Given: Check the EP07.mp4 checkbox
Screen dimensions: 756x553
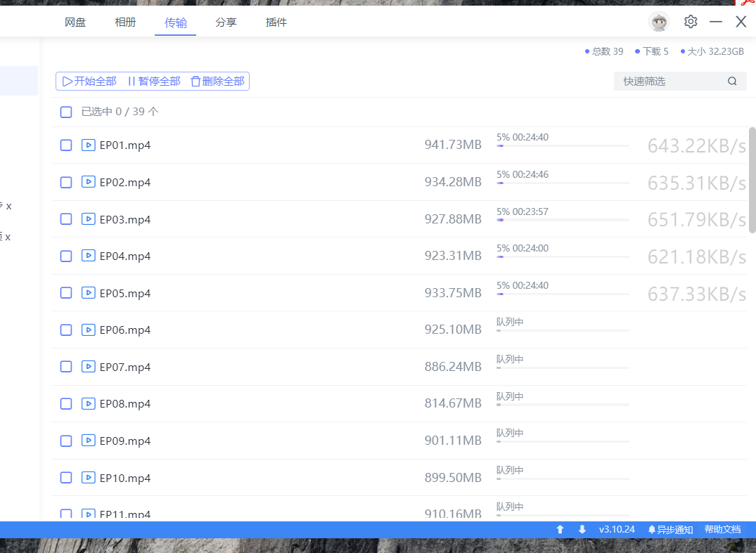Looking at the screenshot, I should [x=66, y=367].
